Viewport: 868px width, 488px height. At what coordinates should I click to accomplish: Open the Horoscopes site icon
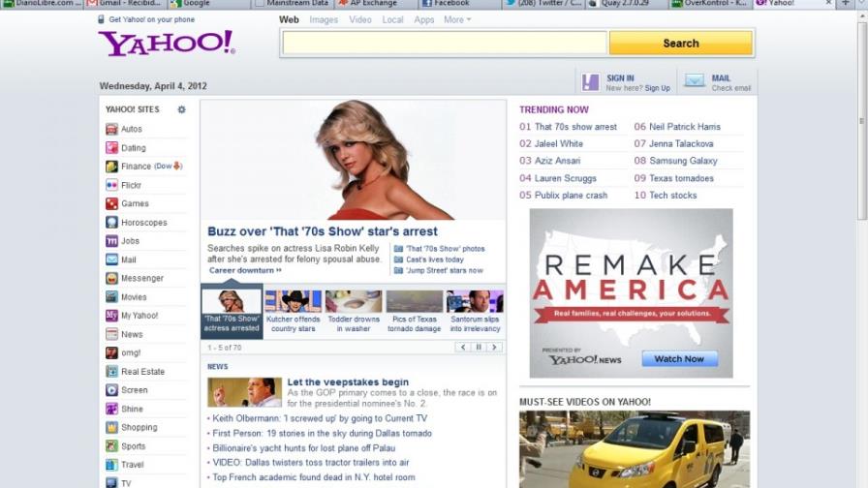pos(111,223)
